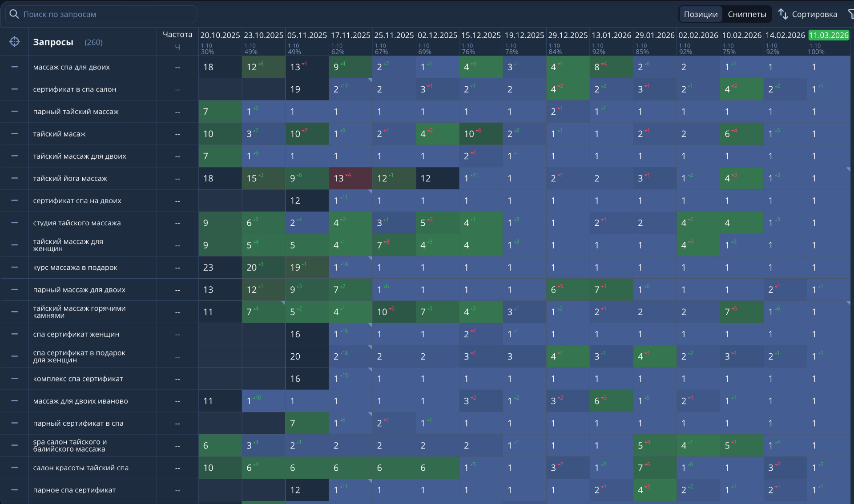Click the crosshair target icon in header
Viewport: 854px width, 504px height.
tap(15, 42)
